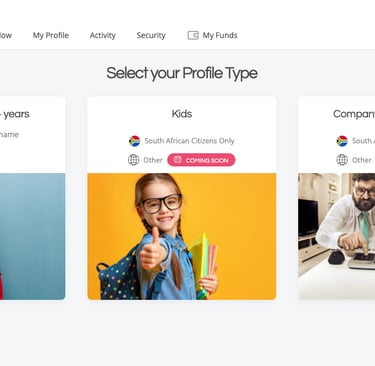The height and width of the screenshot is (366, 375).
Task: Click the Company businessman photo
Action: pos(337,236)
